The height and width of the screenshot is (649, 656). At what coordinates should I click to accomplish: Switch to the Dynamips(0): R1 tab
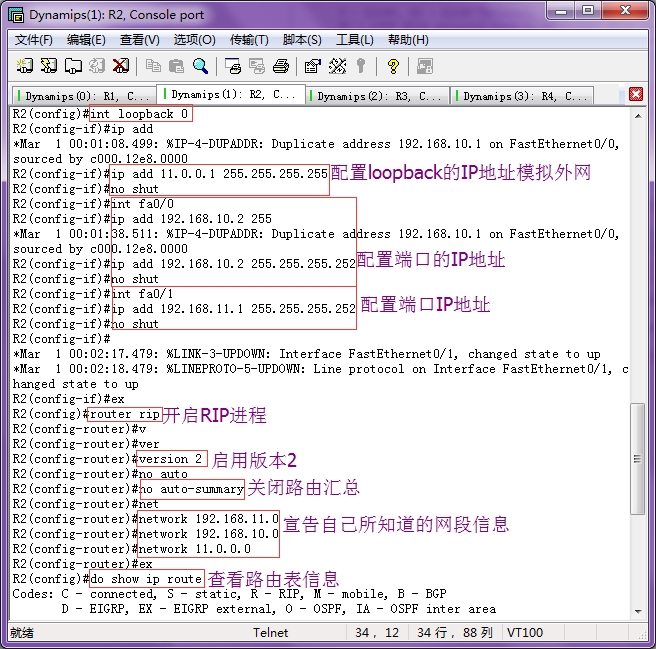pyautogui.click(x=84, y=96)
